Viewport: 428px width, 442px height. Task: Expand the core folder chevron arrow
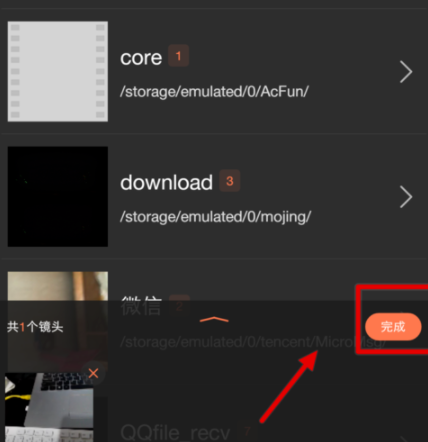coord(406,72)
